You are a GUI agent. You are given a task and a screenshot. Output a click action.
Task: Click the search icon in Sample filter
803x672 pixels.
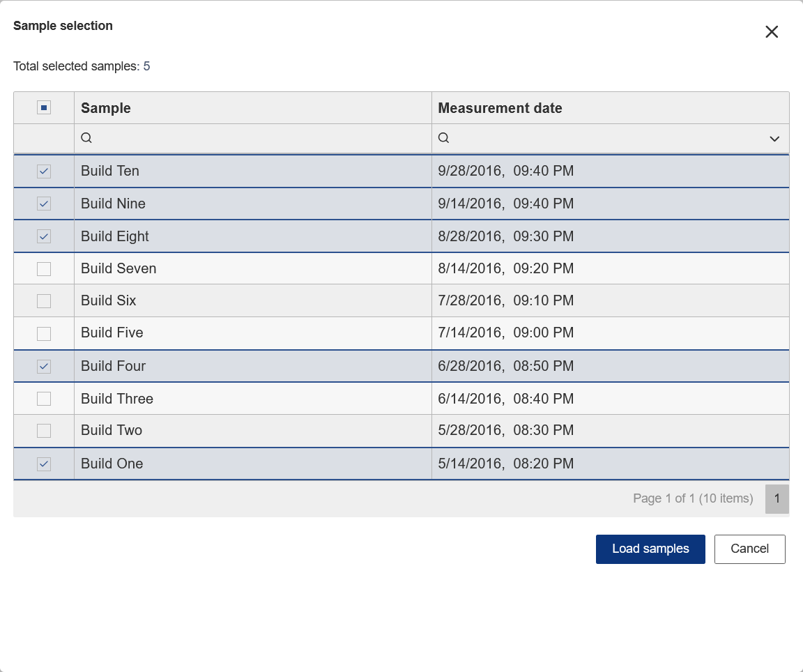tap(86, 138)
